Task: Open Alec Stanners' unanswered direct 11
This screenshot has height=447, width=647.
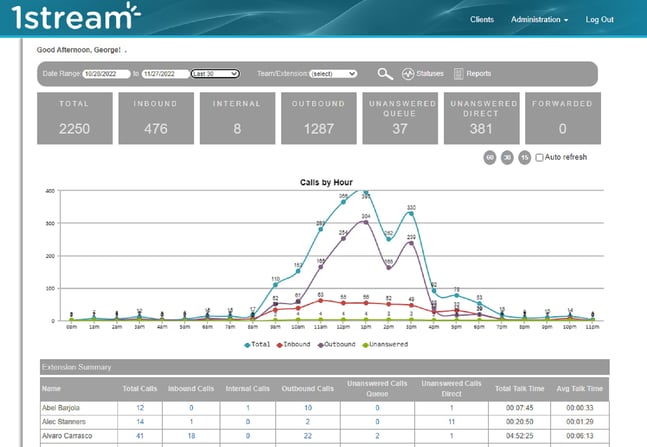Action: coord(451,422)
